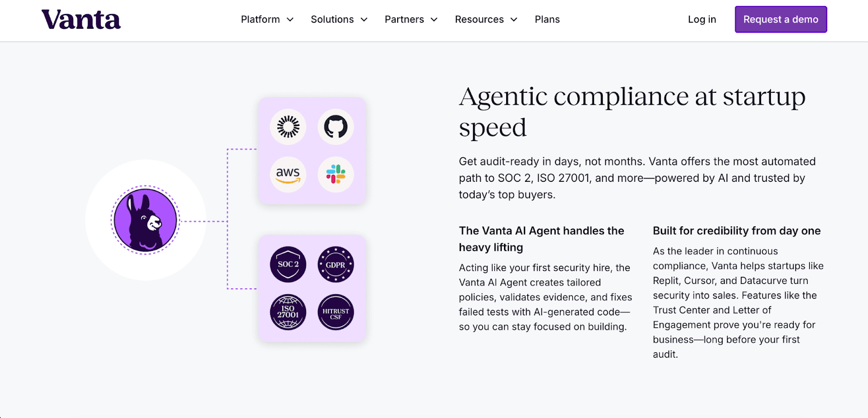The width and height of the screenshot is (868, 418).
Task: Click the Vanta logo
Action: [x=81, y=20]
